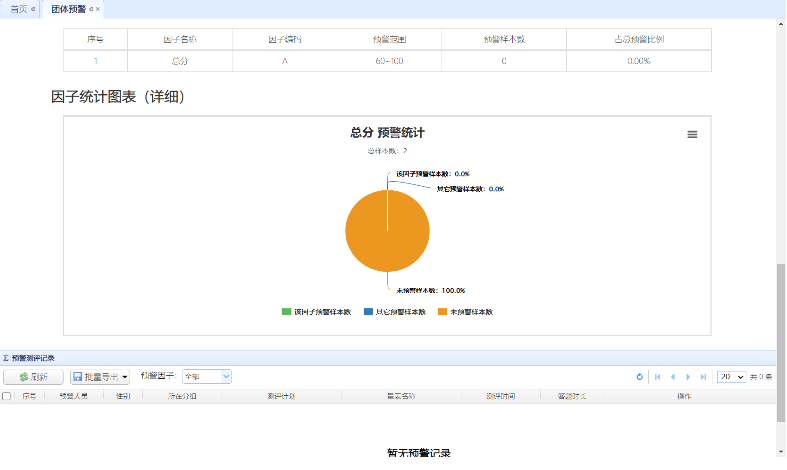This screenshot has height=470, width=787.
Task: Go to the previous page of records
Action: click(673, 377)
